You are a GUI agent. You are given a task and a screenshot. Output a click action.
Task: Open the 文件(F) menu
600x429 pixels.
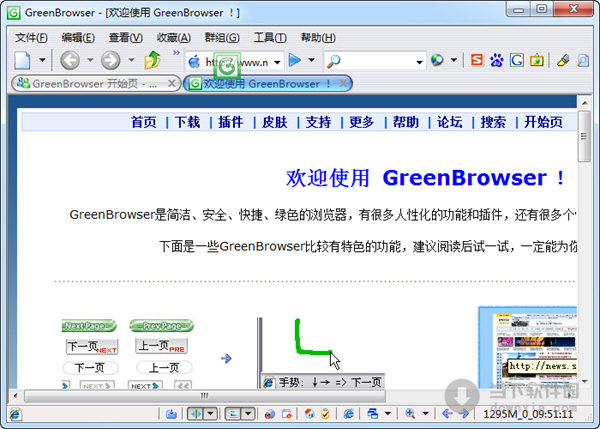tap(31, 38)
